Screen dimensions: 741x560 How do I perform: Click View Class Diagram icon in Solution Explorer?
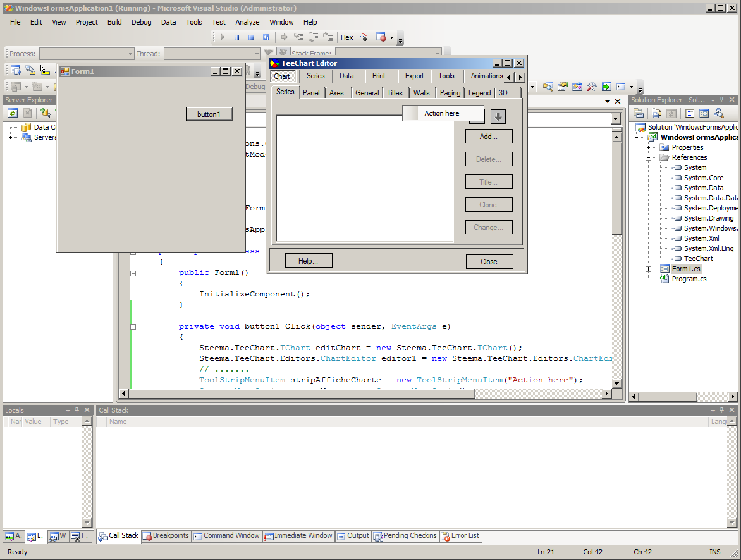point(719,113)
